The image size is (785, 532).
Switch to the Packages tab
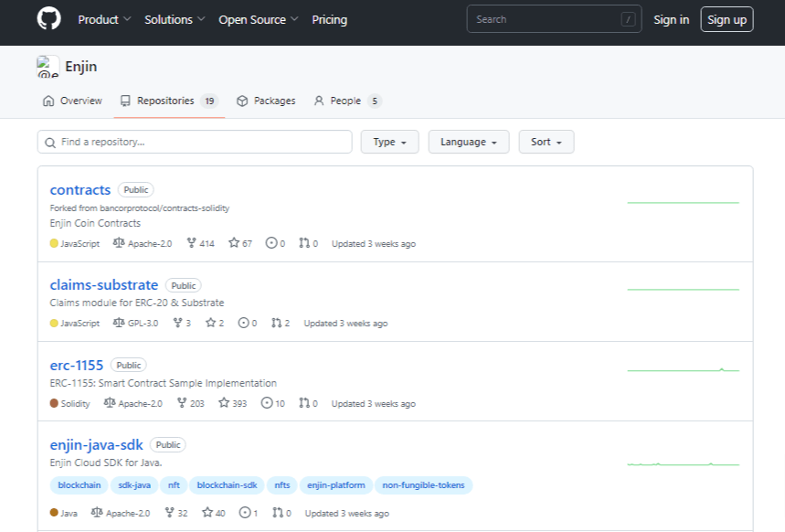click(266, 101)
